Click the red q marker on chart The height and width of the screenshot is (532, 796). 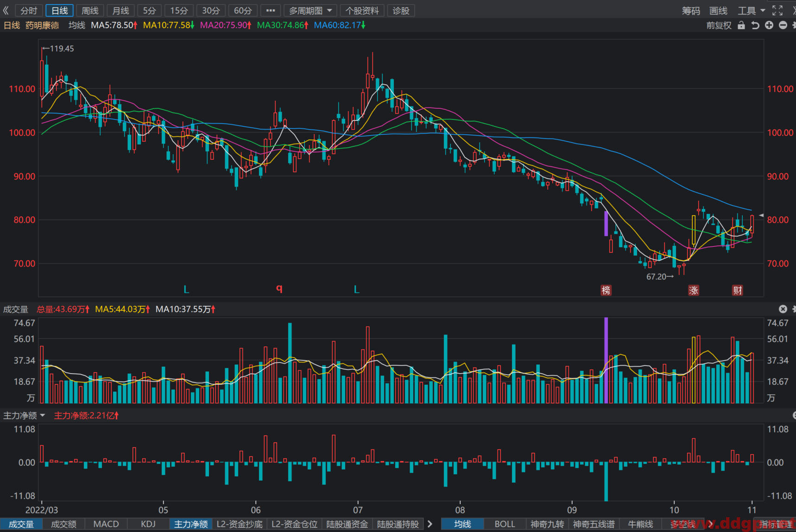pos(279,288)
